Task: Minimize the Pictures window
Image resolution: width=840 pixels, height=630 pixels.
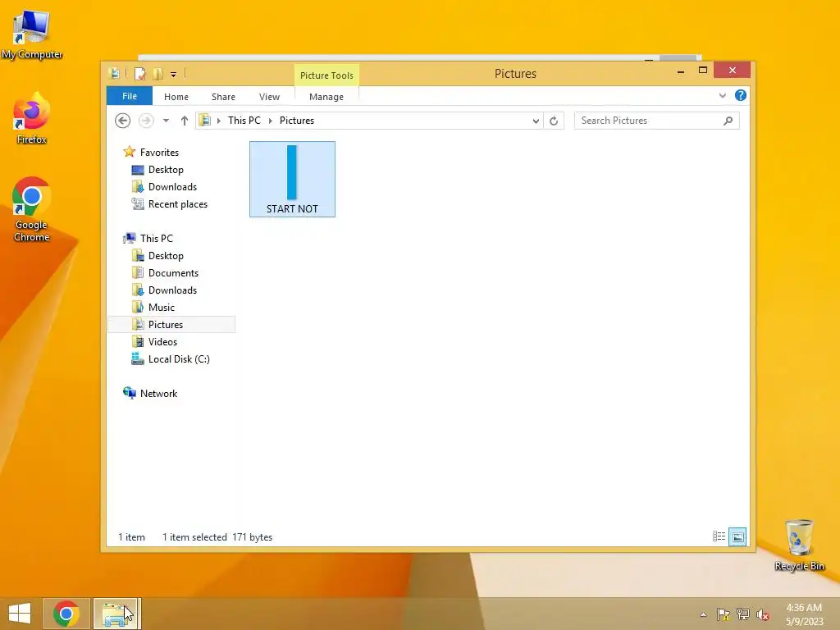Action: 681,71
